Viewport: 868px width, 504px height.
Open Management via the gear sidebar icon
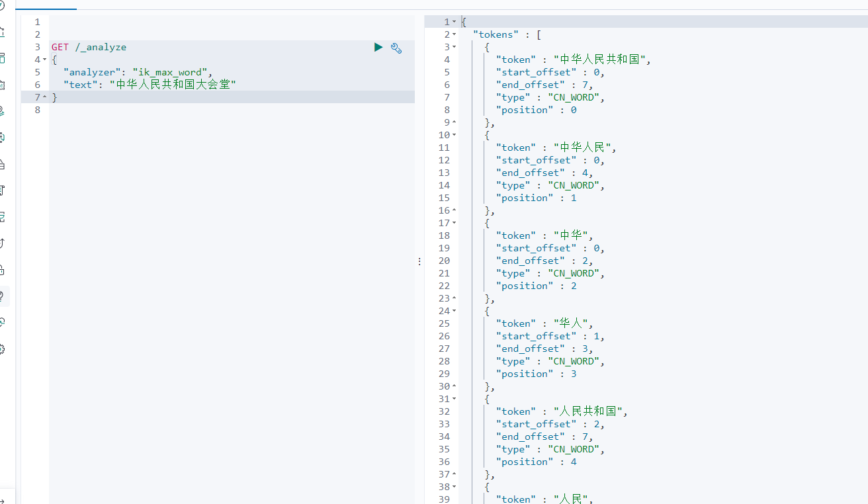coord(3,349)
